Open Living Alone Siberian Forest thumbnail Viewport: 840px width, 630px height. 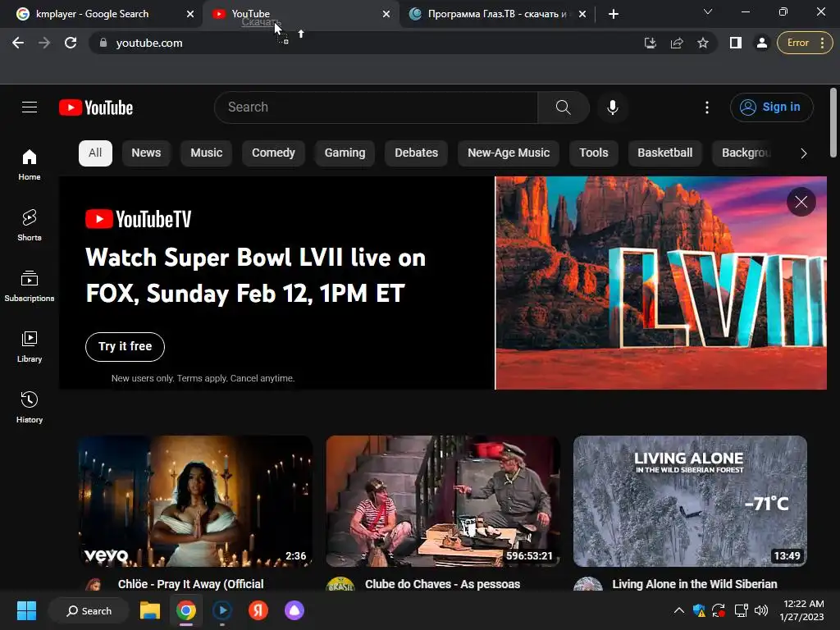pyautogui.click(x=690, y=501)
